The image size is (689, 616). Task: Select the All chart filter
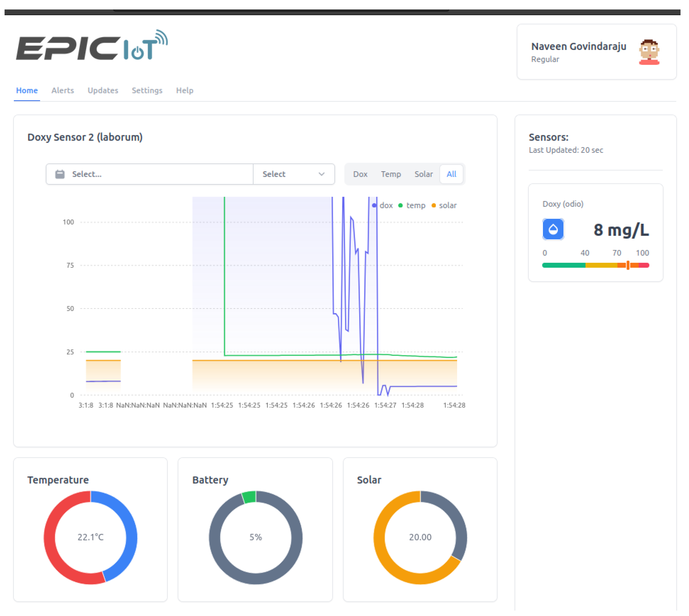click(451, 174)
